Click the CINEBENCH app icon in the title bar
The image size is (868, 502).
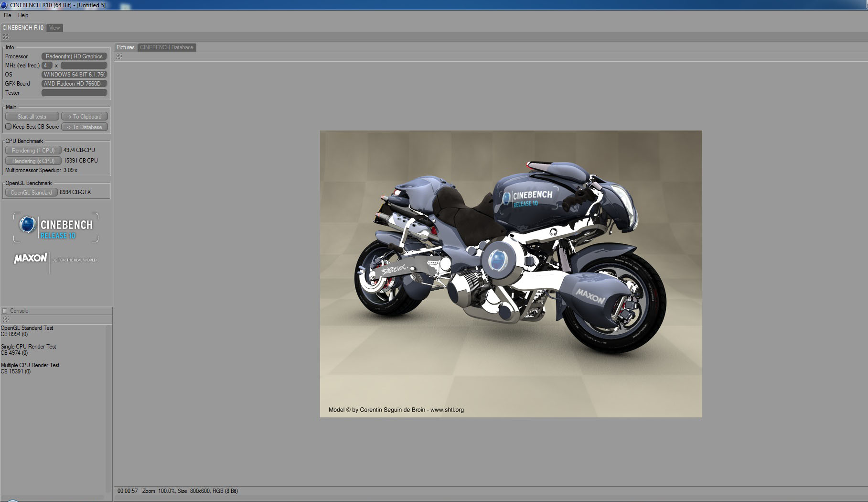(x=4, y=5)
